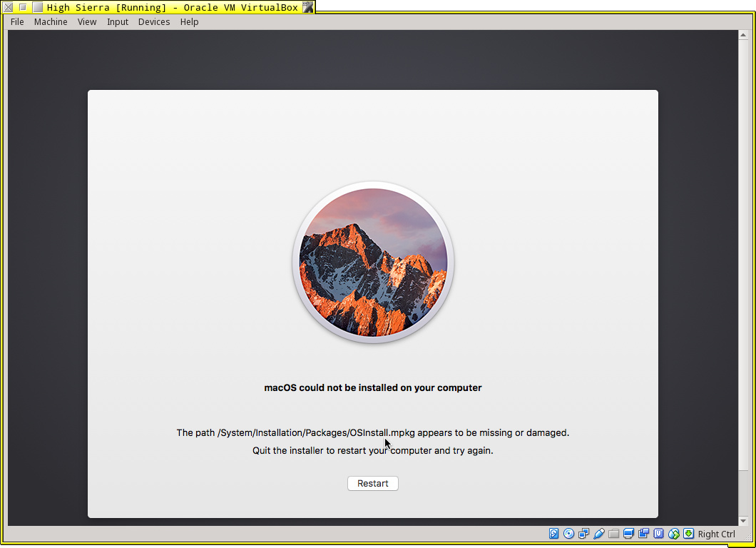Viewport: 756px width, 548px height.
Task: Close the VirtualBox window with title bar X
Action: pos(8,7)
